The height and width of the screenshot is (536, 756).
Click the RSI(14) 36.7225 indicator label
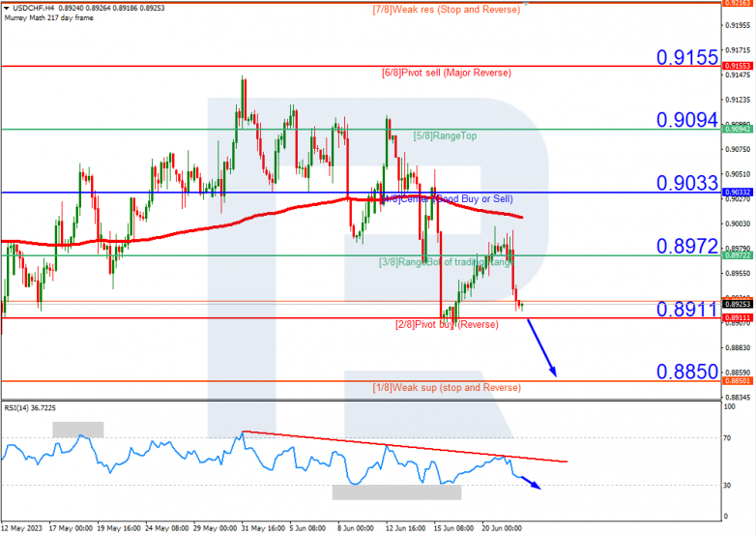(x=30, y=408)
